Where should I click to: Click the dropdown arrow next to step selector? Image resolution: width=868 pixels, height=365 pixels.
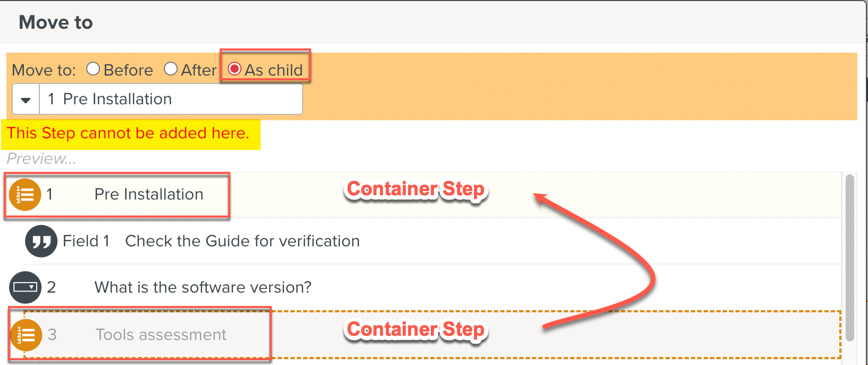26,99
